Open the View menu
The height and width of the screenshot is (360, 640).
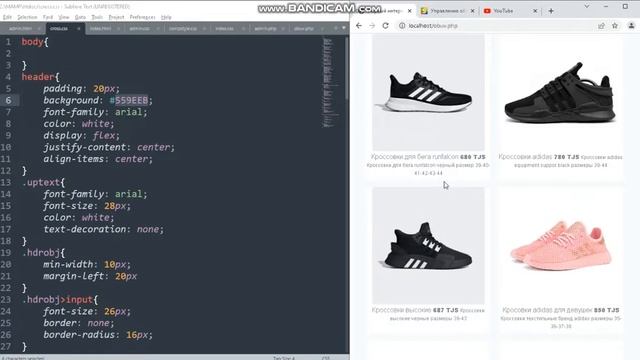tap(64, 17)
